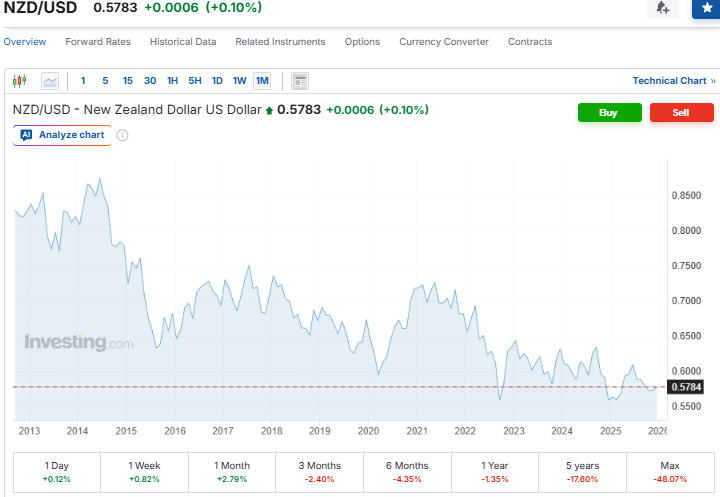This screenshot has width=720, height=497.
Task: Open the Currency Converter tab
Action: point(444,42)
